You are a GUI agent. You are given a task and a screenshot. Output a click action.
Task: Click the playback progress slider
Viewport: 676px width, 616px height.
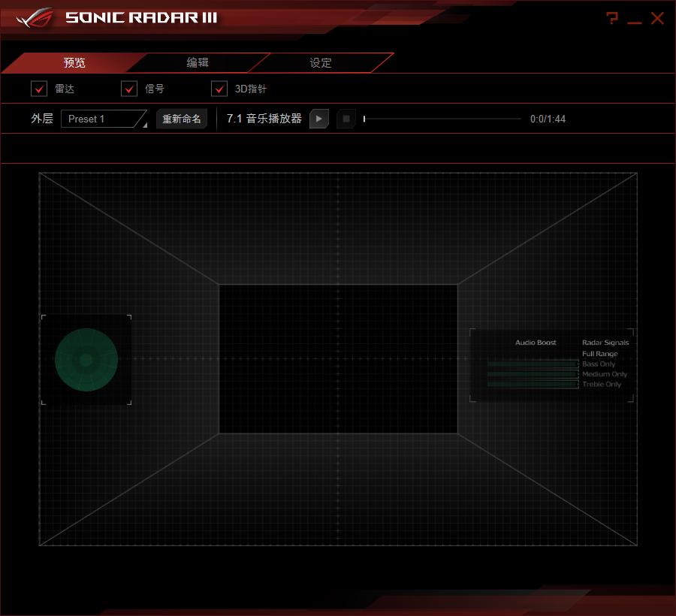point(442,119)
